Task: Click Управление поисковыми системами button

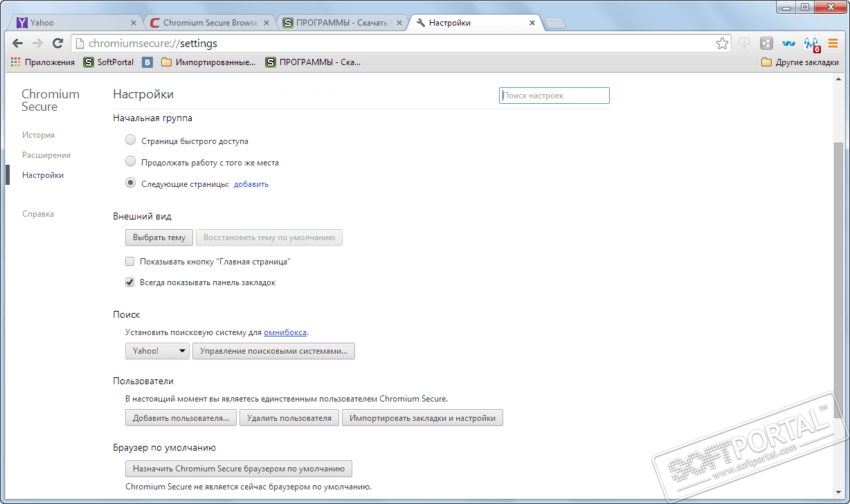Action: pyautogui.click(x=274, y=351)
